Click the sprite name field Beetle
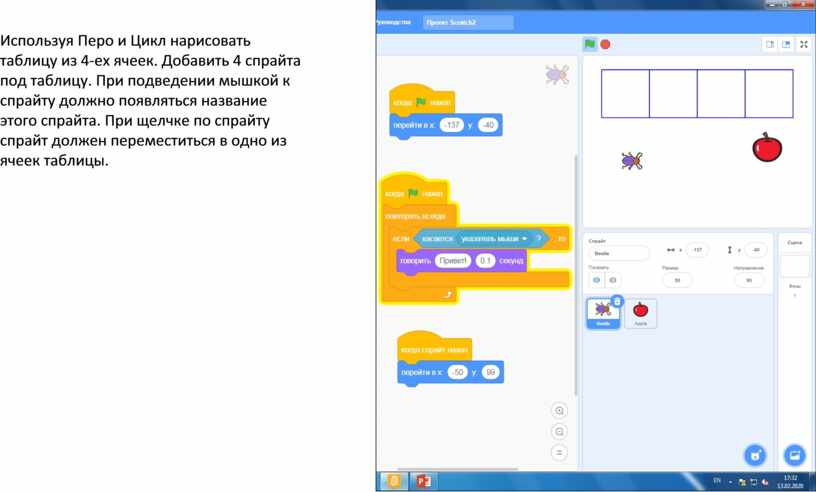The height and width of the screenshot is (492, 816). [x=617, y=253]
